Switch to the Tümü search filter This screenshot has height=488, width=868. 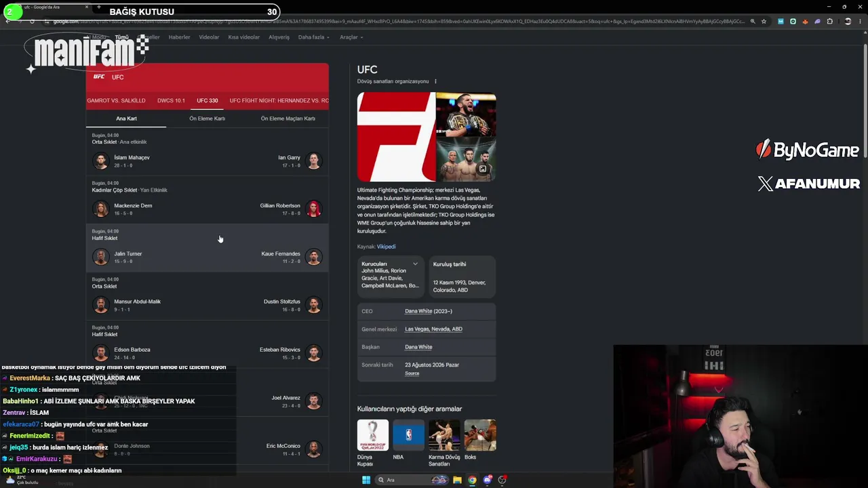tap(121, 37)
